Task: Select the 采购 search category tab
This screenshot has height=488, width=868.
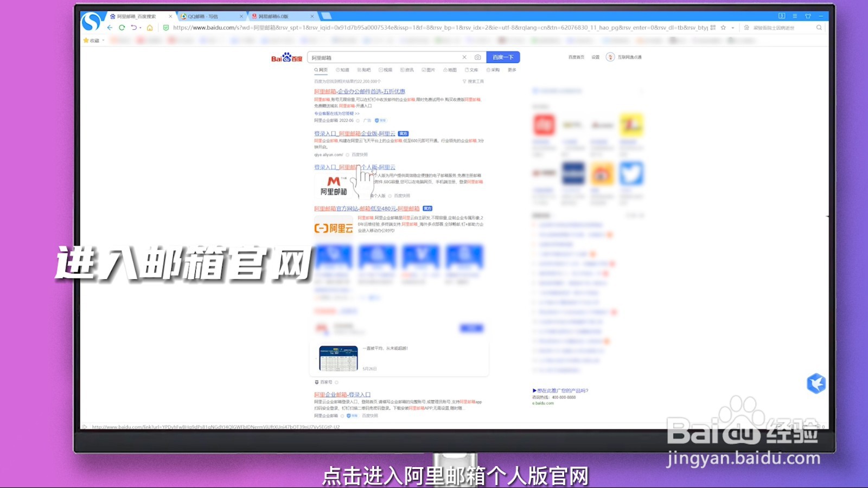Action: [x=493, y=70]
